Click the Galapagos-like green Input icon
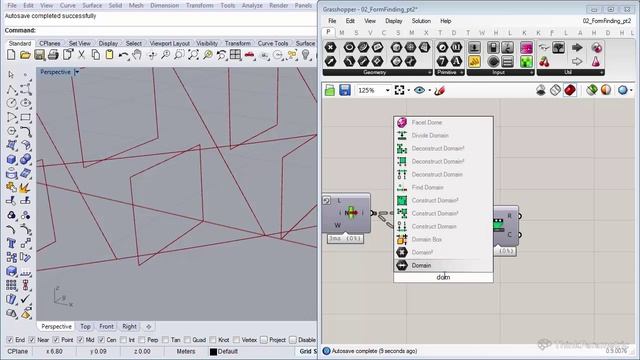 (x=526, y=62)
